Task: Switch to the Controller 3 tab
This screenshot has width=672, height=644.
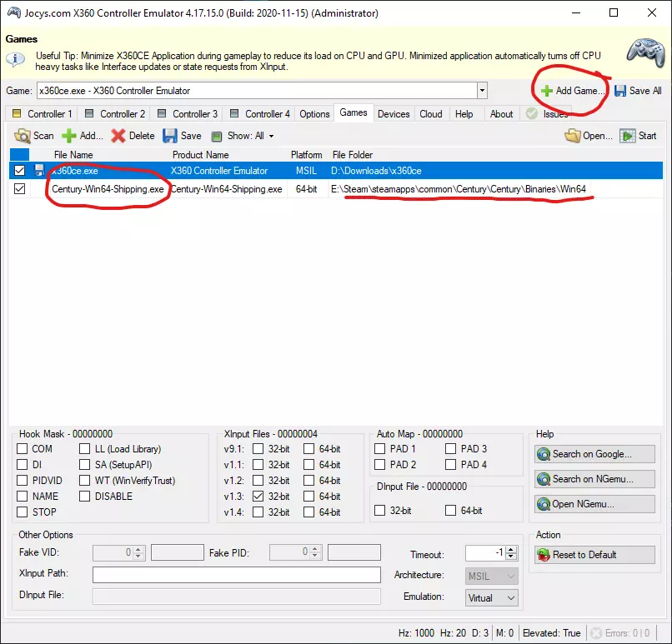Action: 188,114
